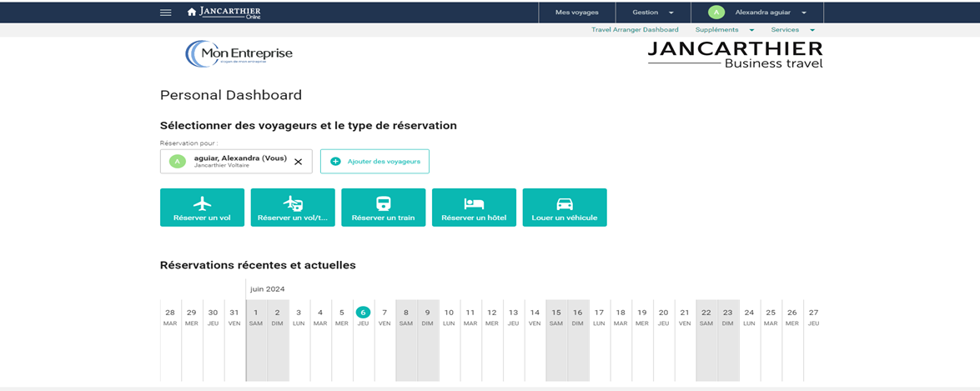The height and width of the screenshot is (391, 980).
Task: Click the green user avatar in header
Action: pos(716,13)
